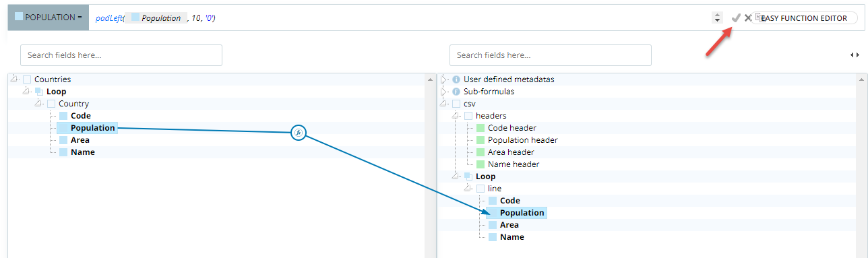Click the function icon on the mapping link
The height and width of the screenshot is (258, 868).
point(299,133)
